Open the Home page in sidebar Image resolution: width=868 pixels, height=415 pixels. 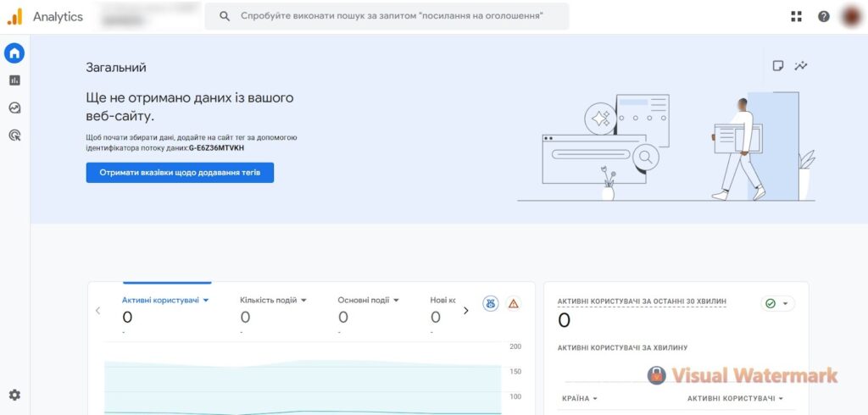pos(14,53)
